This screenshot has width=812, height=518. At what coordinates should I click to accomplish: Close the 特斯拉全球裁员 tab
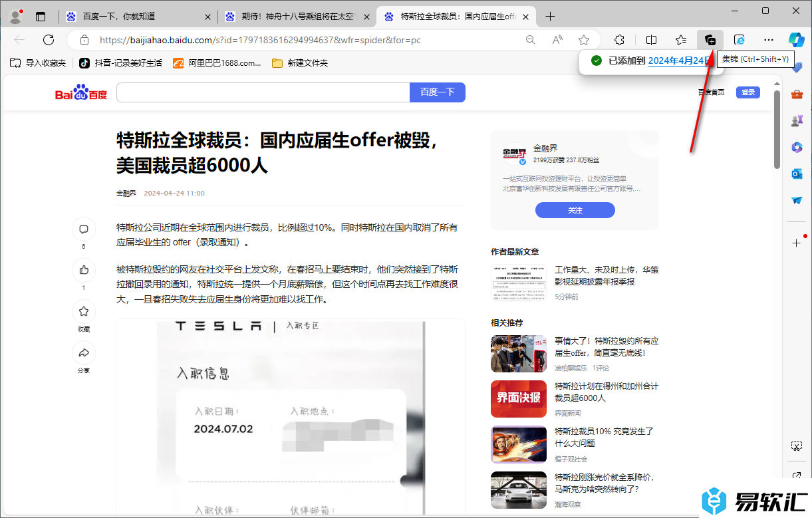pyautogui.click(x=525, y=17)
